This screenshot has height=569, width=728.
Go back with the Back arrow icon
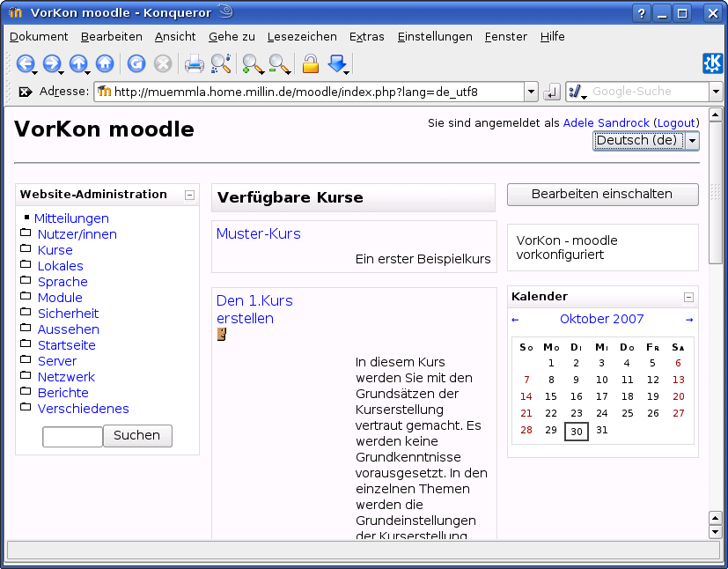[25, 63]
